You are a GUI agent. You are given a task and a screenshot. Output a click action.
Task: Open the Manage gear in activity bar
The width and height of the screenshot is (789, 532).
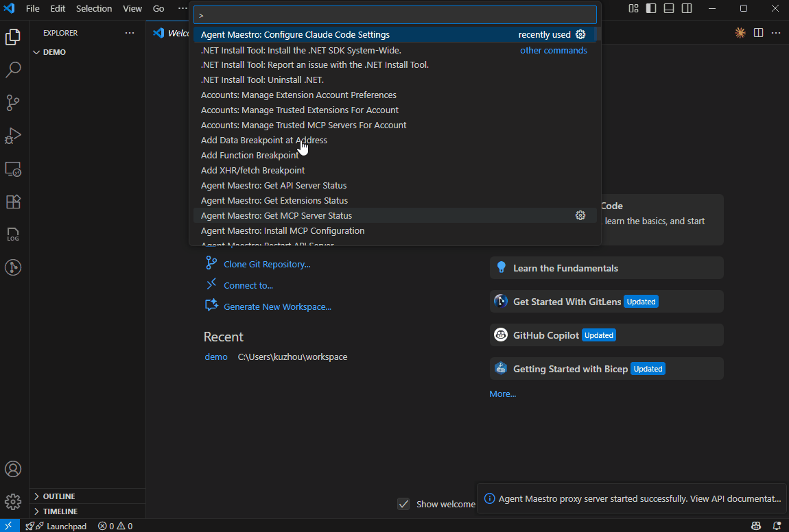pos(13,502)
